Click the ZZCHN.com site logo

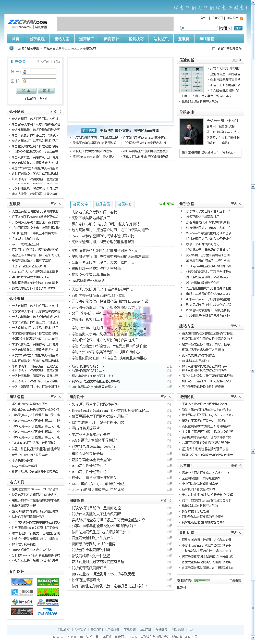[27, 24]
